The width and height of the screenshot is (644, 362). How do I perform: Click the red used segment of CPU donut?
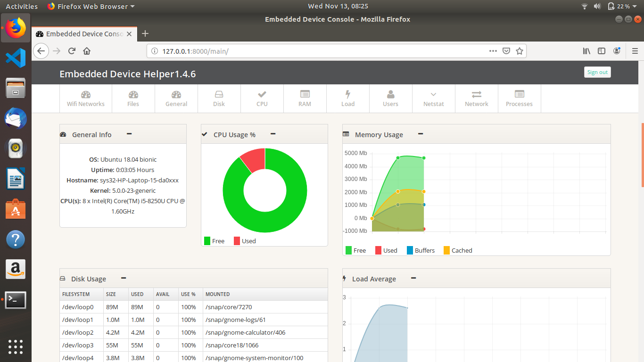[254, 159]
